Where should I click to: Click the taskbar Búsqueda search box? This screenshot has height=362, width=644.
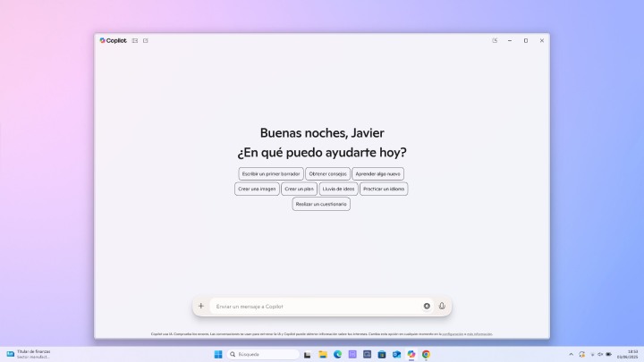[263, 354]
